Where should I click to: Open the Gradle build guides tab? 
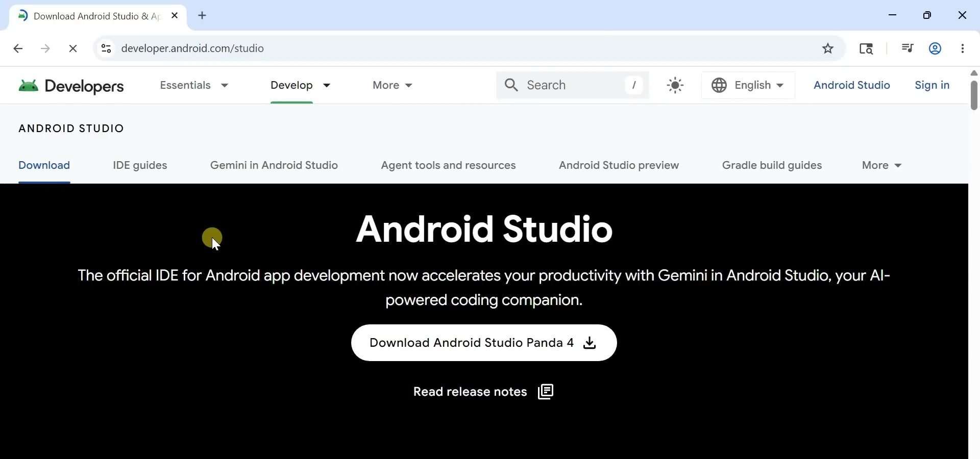click(772, 166)
